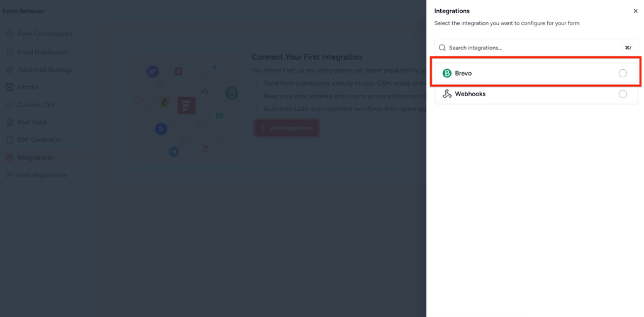This screenshot has height=317, width=644.
Task: Click the Webhooks icon in the list
Action: click(447, 94)
